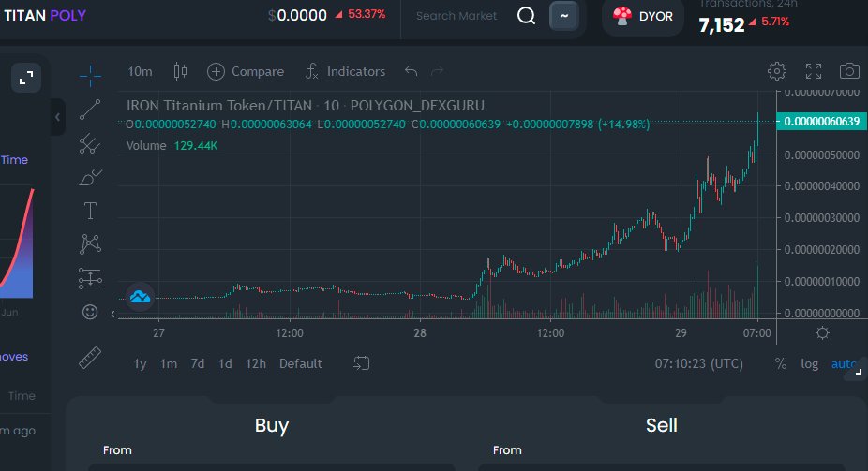Change the candlestick chart style
Image resolution: width=868 pixels, height=471 pixels.
click(x=180, y=71)
